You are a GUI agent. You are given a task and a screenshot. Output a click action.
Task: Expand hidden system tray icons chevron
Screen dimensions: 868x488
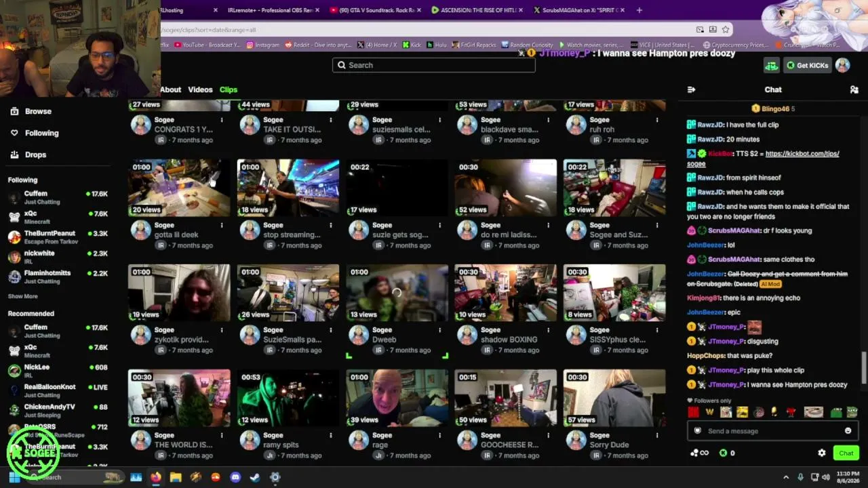pos(786,477)
